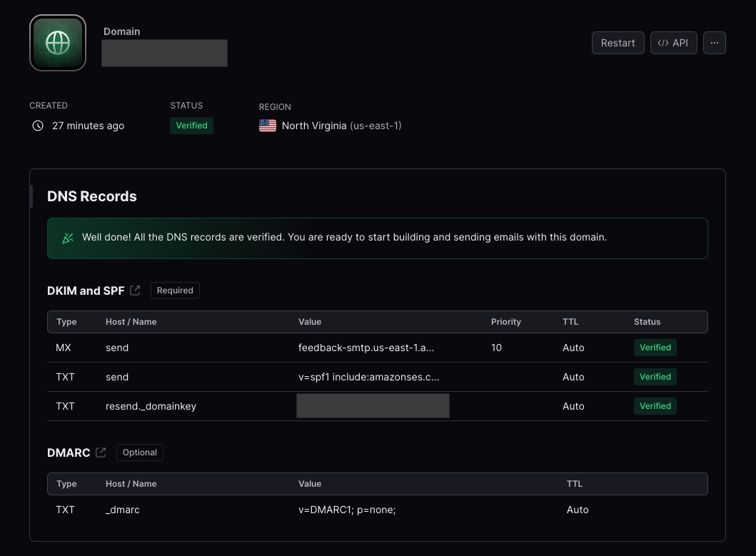Click the Verified badge in the MX row
Screen dimensions: 756x556
tap(655, 348)
